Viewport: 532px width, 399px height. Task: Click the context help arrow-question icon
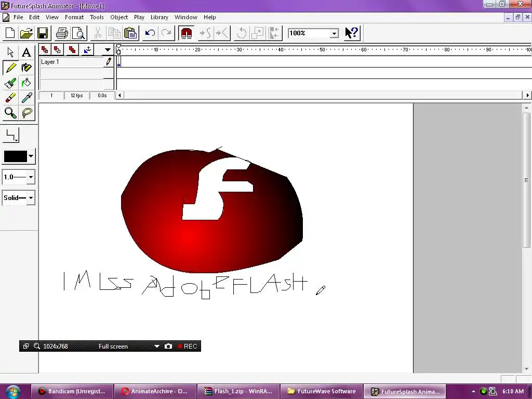[352, 33]
